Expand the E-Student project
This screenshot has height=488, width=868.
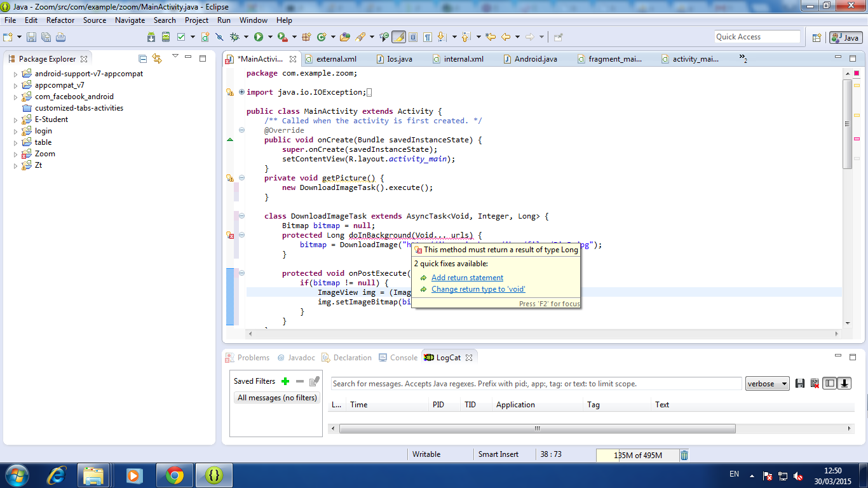pyautogui.click(x=16, y=120)
